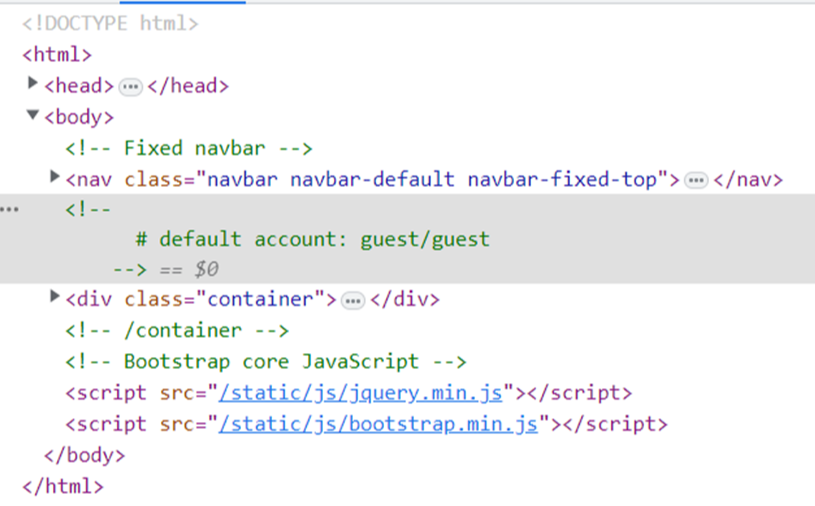The width and height of the screenshot is (815, 506).
Task: Expand the head element arrow
Action: pos(32,83)
